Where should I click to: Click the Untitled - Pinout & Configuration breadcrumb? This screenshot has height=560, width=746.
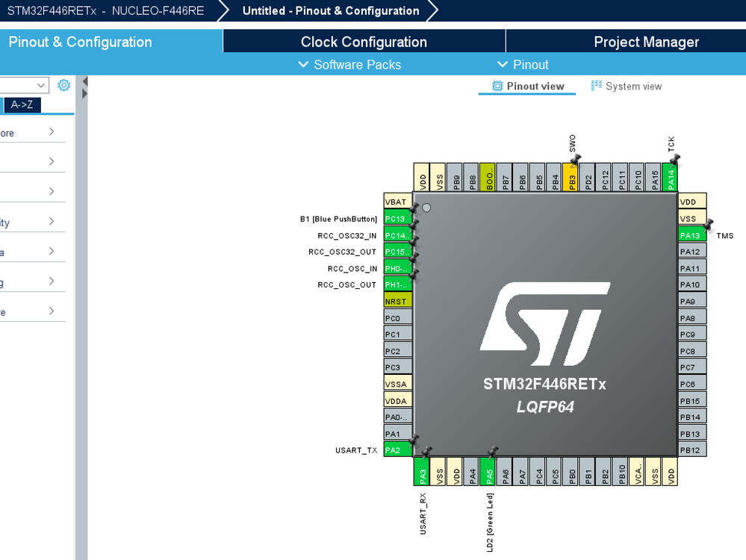(x=331, y=11)
